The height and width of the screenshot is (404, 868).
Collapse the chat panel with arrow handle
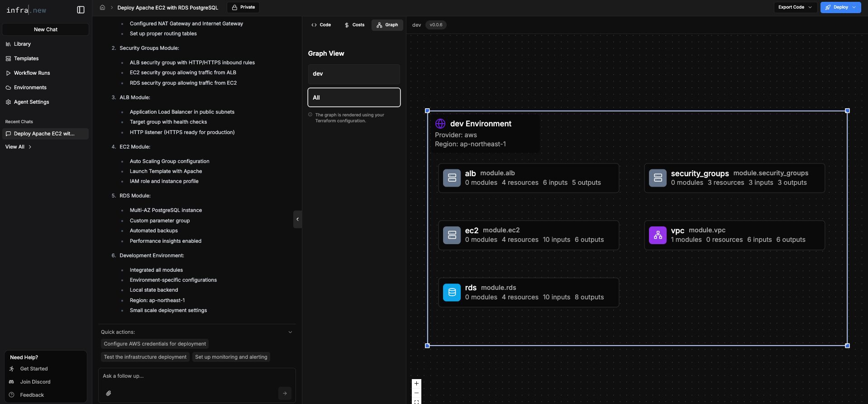pos(297,219)
